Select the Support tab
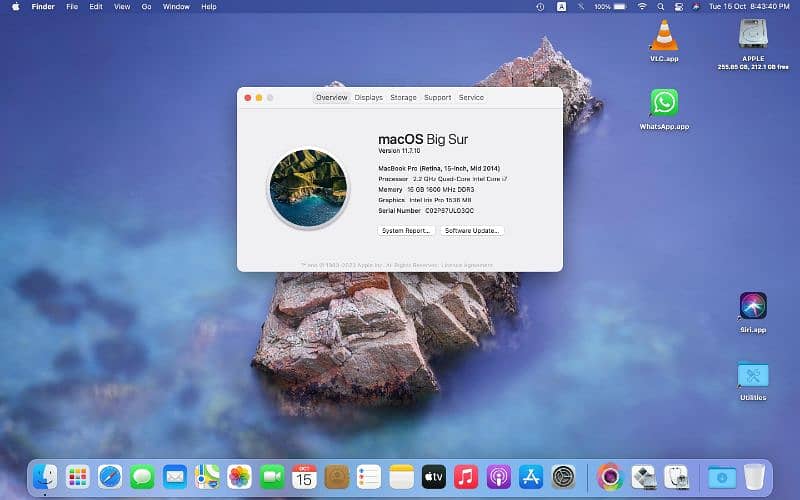 (437, 98)
